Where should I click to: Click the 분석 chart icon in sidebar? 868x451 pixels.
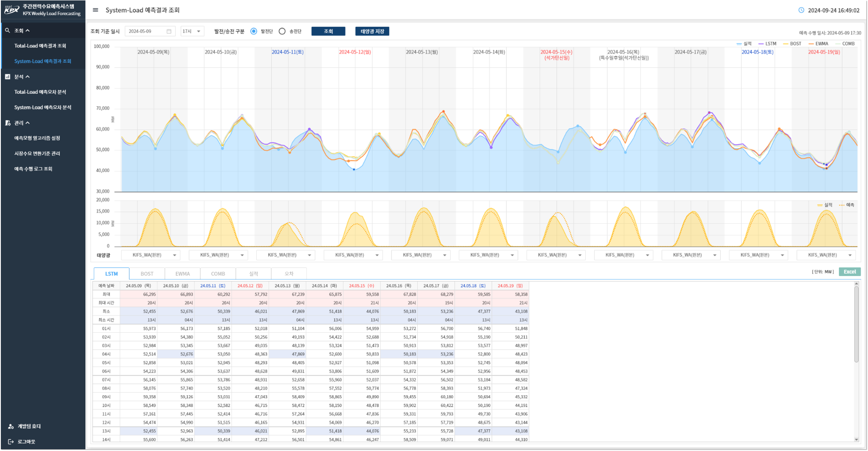point(7,77)
